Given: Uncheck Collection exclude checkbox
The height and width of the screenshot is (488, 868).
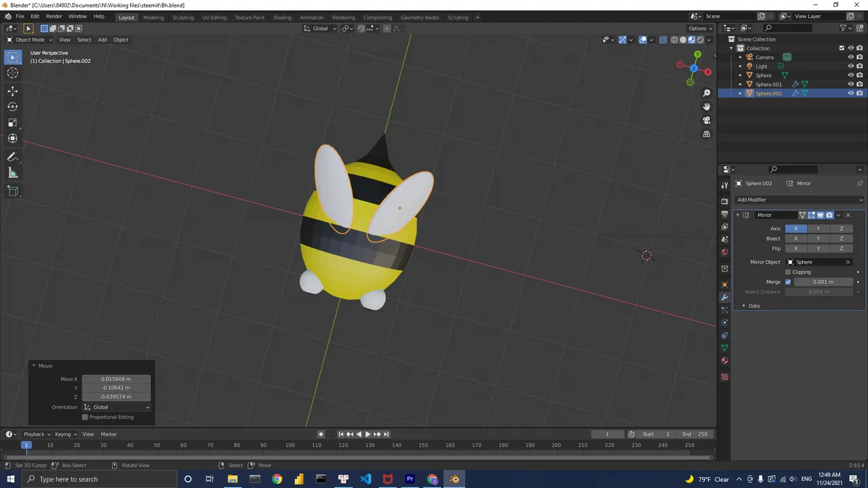Looking at the screenshot, I should pos(842,48).
